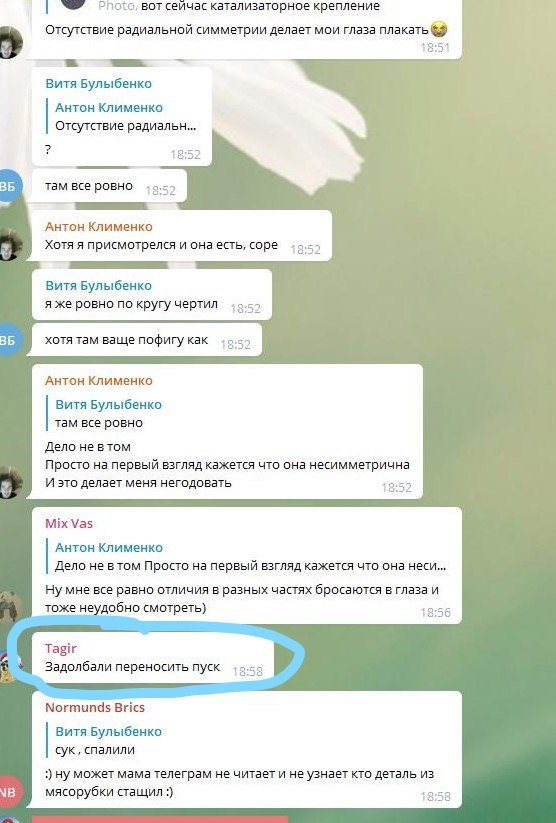Viewport: 556px width, 823px height.
Task: Open the "NB" avatar of Normunds Brics
Action: [x=9, y=792]
